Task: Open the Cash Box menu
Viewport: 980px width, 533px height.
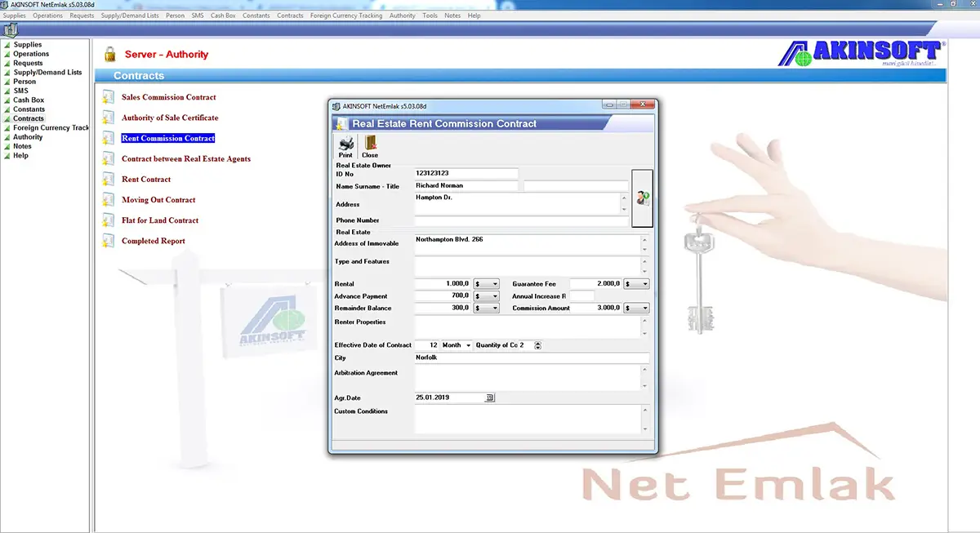Action: (x=223, y=16)
